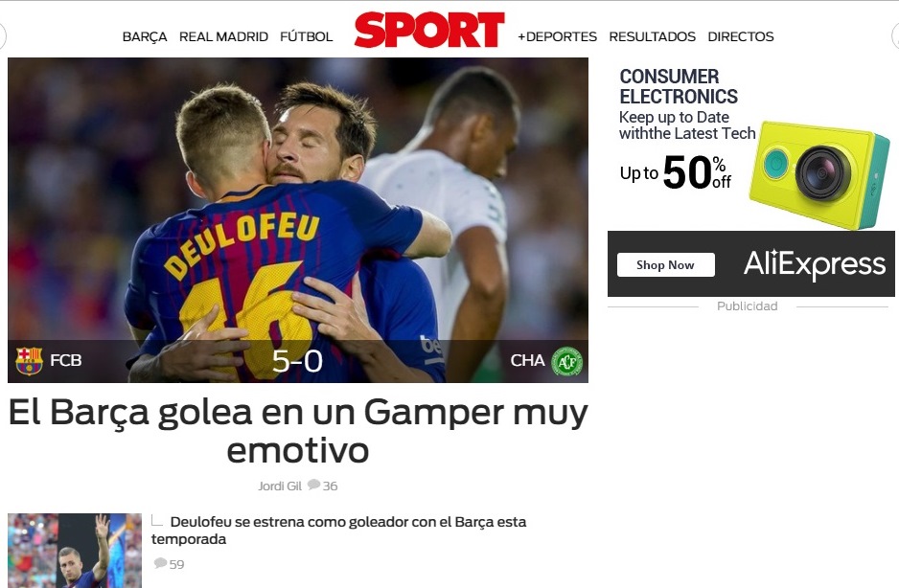Click the SPORT logo in the header

429,30
